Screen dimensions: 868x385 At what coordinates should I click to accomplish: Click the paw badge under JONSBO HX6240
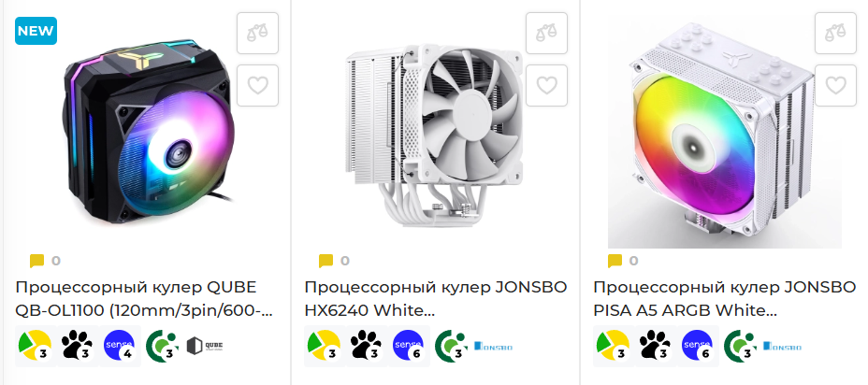click(x=367, y=347)
